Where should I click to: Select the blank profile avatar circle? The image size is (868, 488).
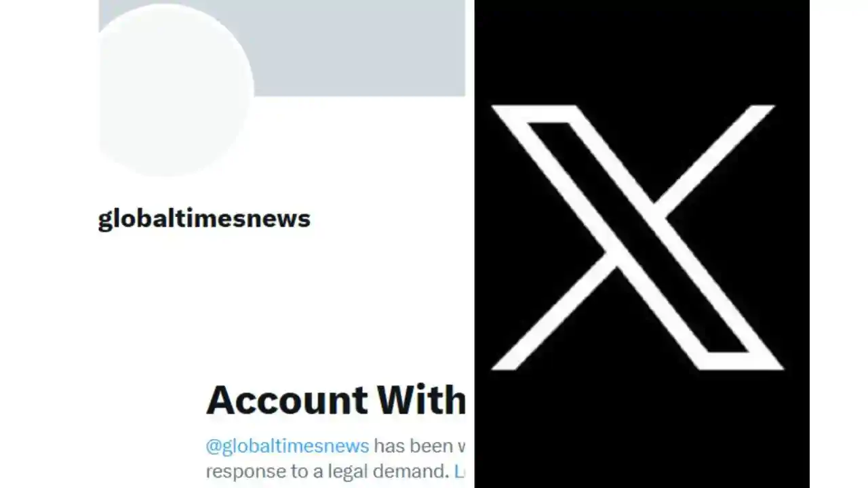click(176, 90)
